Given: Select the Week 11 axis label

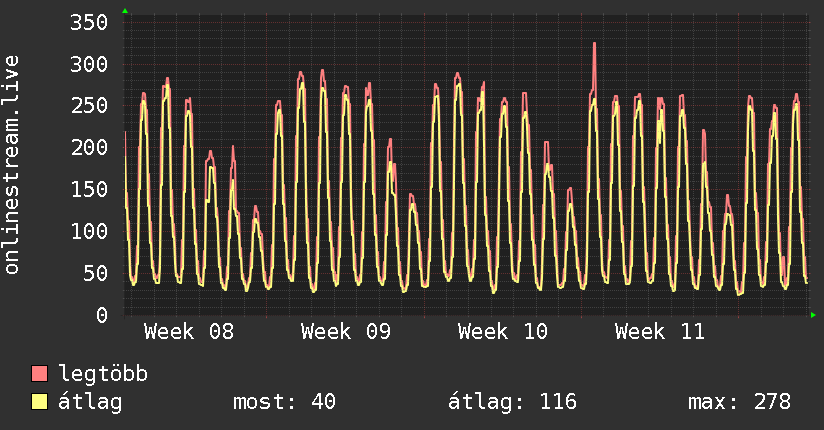Looking at the screenshot, I should click(x=660, y=332).
